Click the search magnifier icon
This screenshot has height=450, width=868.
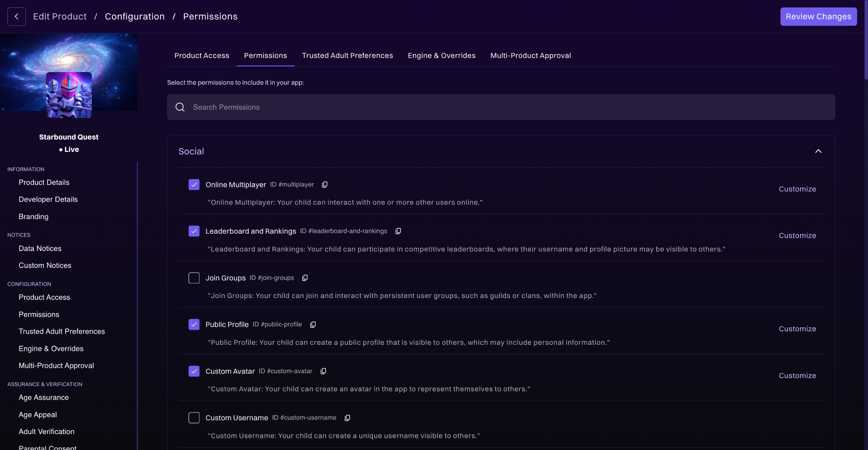pos(180,107)
